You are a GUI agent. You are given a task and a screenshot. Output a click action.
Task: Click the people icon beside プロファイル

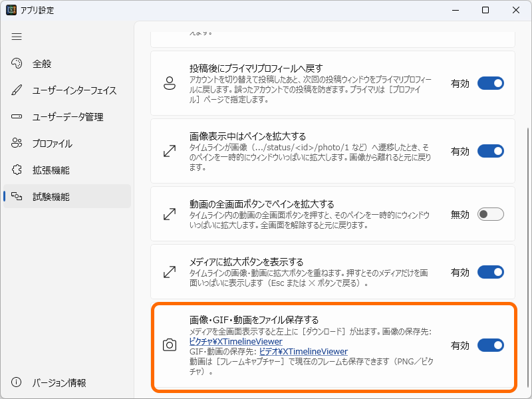(x=17, y=143)
